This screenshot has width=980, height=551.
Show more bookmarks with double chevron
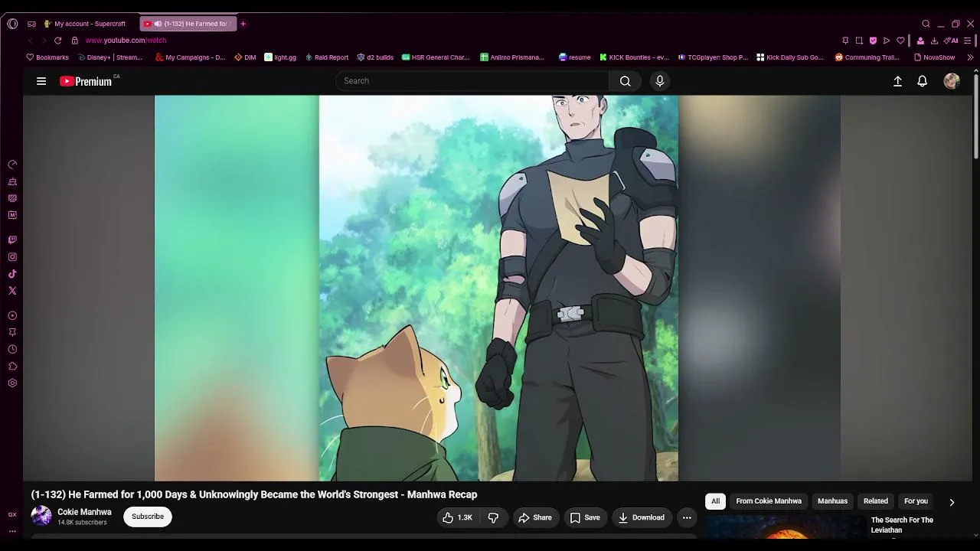pos(970,57)
